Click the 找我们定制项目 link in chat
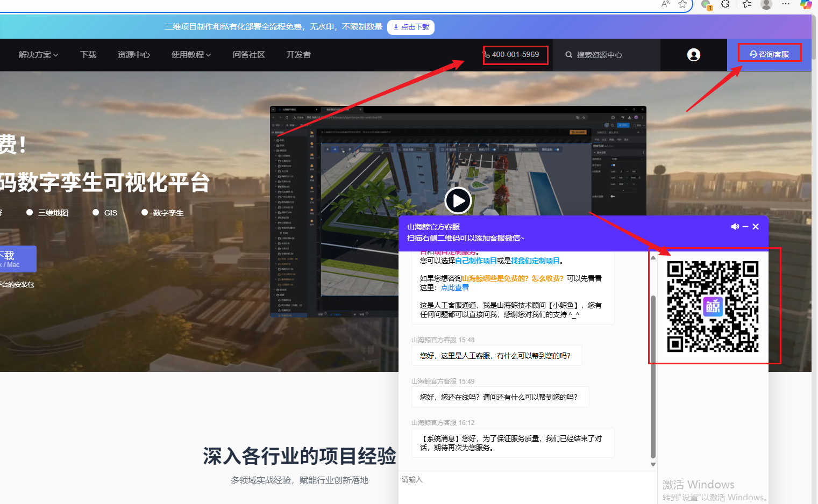The image size is (818, 504). (x=535, y=261)
